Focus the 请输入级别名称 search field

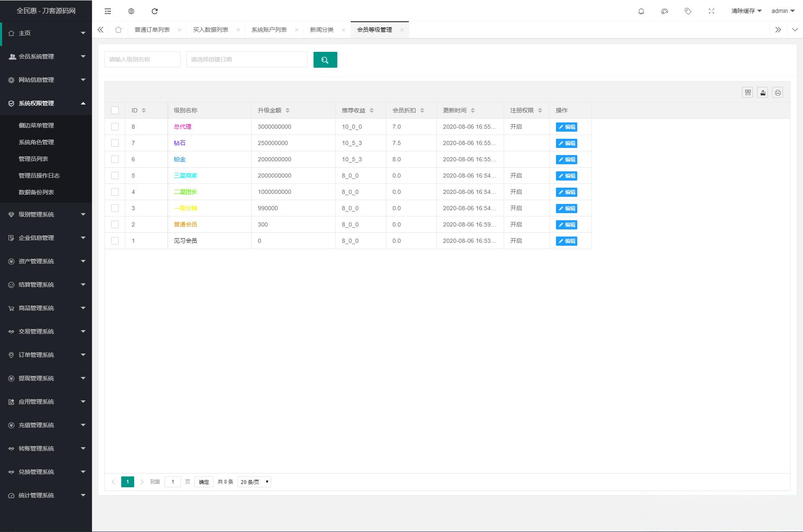[143, 59]
